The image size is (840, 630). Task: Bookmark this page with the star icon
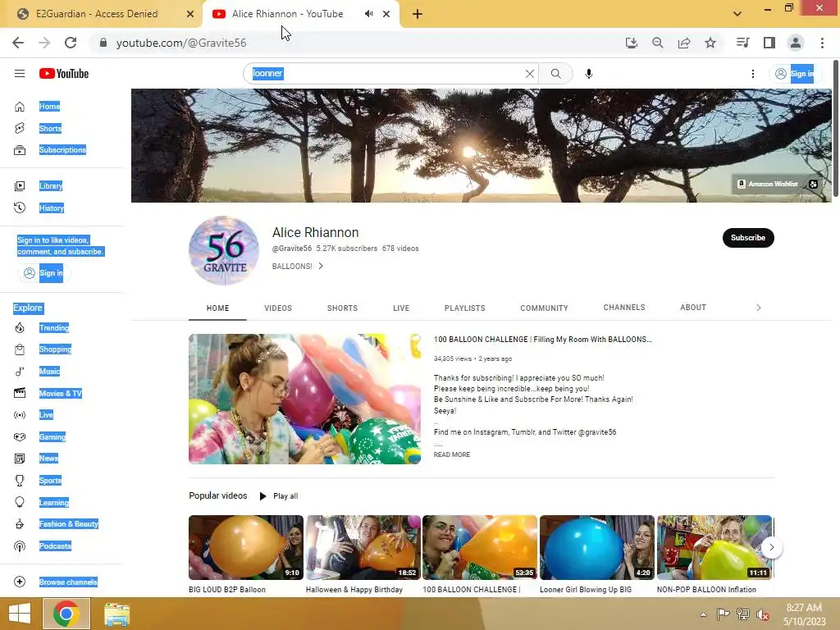click(710, 43)
